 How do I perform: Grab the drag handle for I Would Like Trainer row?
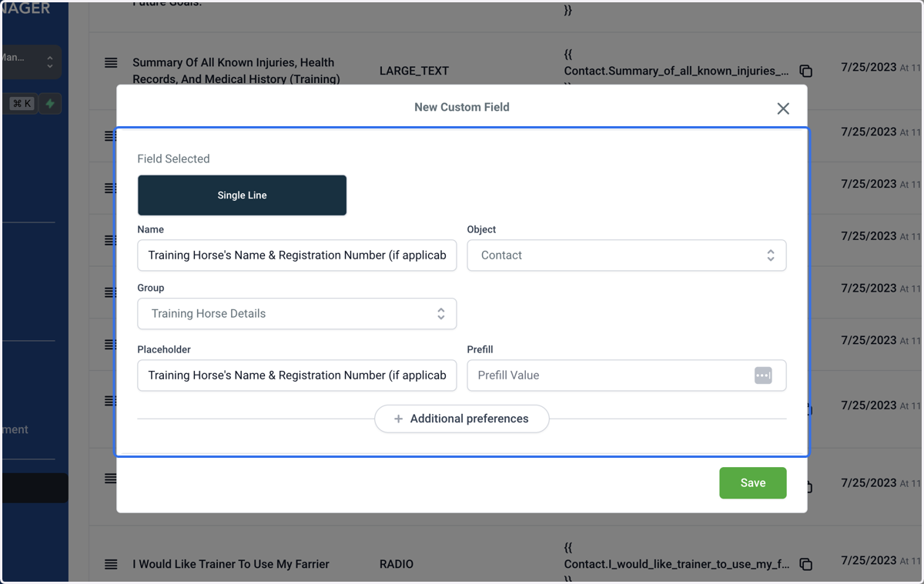[111, 564]
